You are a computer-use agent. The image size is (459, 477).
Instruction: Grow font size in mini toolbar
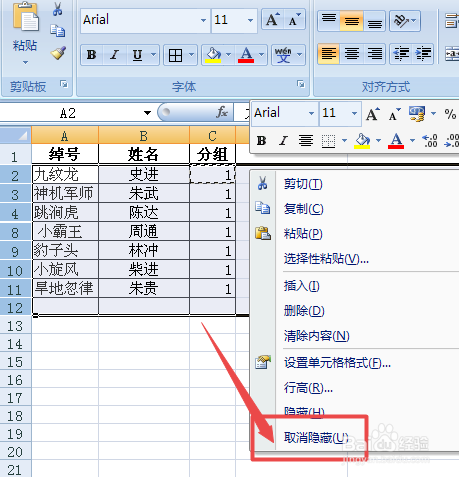pyautogui.click(x=373, y=114)
